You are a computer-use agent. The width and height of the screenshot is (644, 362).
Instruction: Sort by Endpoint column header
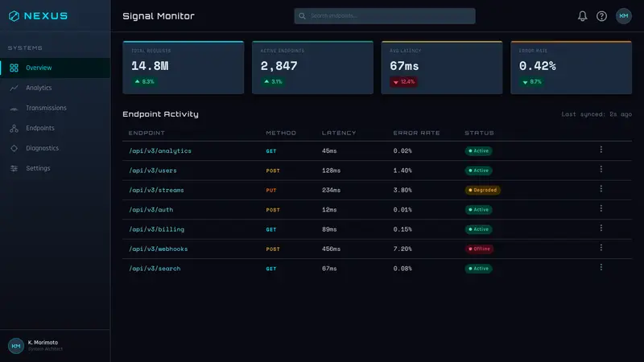point(147,133)
